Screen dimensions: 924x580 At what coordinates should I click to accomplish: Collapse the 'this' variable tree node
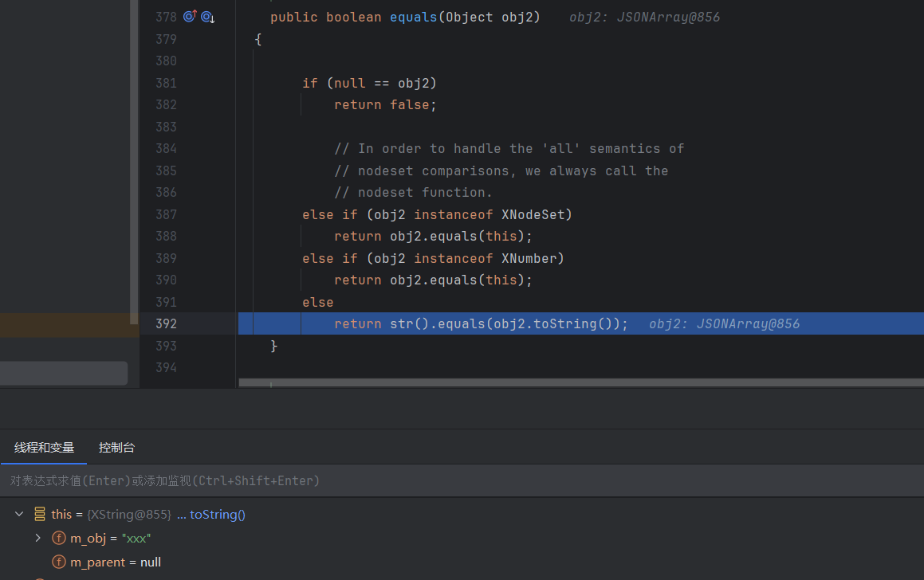coord(19,515)
